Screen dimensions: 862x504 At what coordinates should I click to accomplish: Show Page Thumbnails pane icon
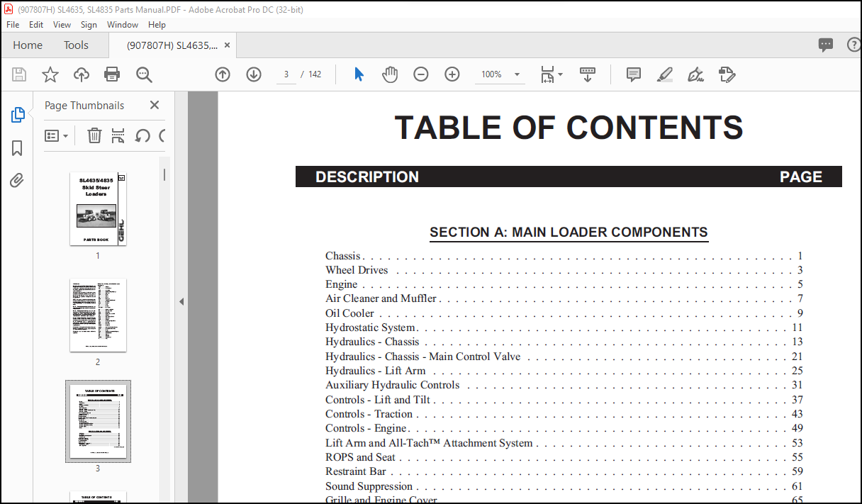pyautogui.click(x=18, y=115)
